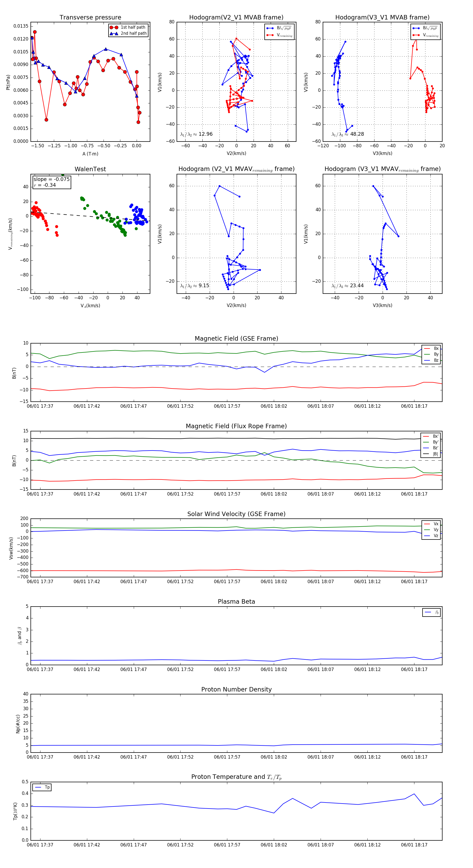The height and width of the screenshot is (868, 473).
Task: Click the 'Tp(10^6K)' y-axis label
Action: click(15, 811)
